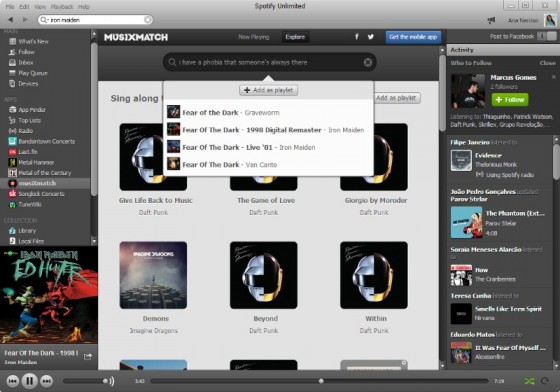Viewport: 560px width, 392px height.
Task: Open Ana Narciso profile avatar
Action: [x=550, y=20]
